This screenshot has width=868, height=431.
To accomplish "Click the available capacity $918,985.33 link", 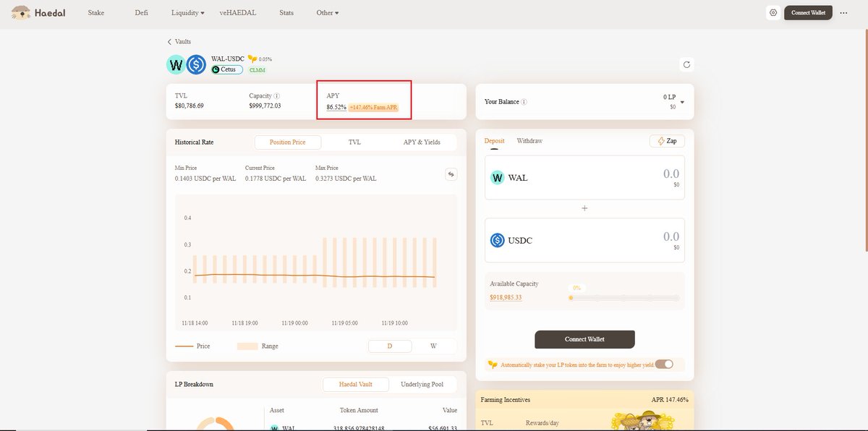I will [x=506, y=297].
